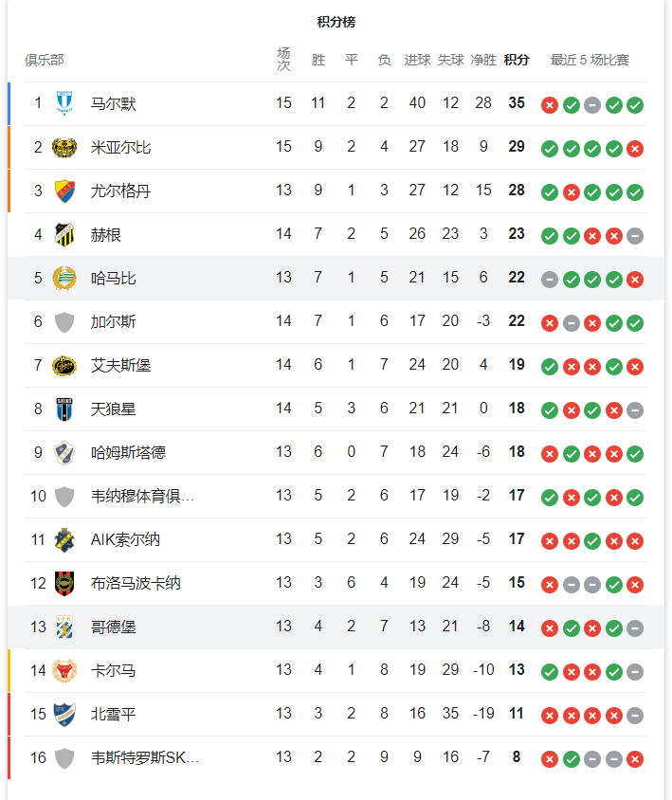Open the 哈姆斯塔德 team name link
This screenshot has height=800, width=672.
128,452
